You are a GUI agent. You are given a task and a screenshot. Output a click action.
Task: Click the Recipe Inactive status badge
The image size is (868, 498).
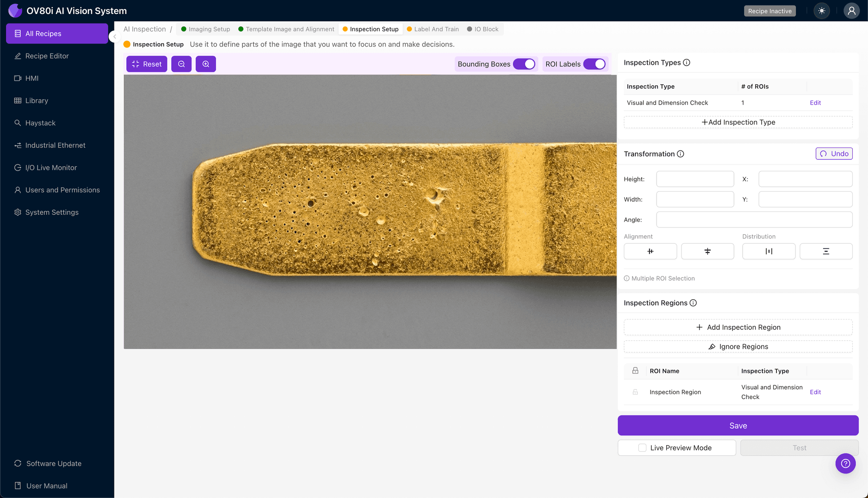770,11
